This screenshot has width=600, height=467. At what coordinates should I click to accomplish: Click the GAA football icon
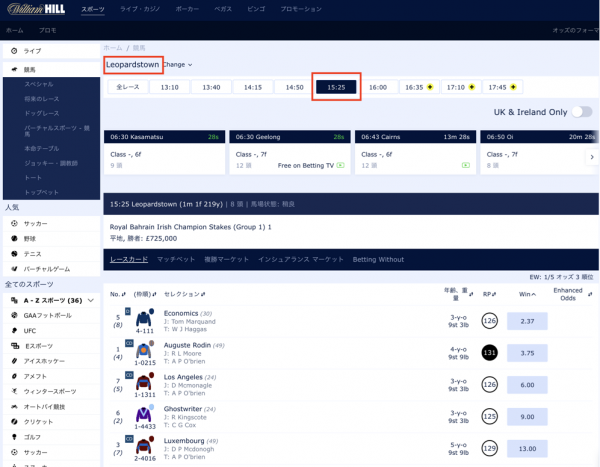pyautogui.click(x=14, y=315)
